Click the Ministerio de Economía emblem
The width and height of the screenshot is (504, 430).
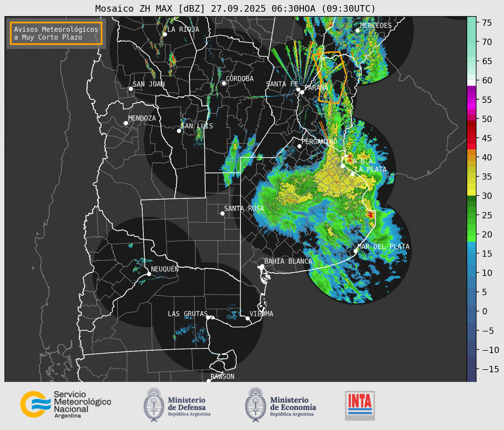(x=255, y=405)
